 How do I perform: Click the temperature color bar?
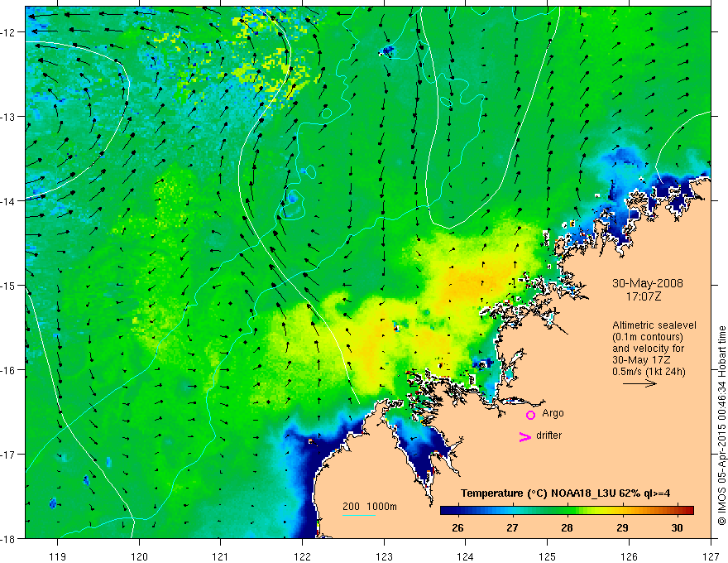[567, 510]
